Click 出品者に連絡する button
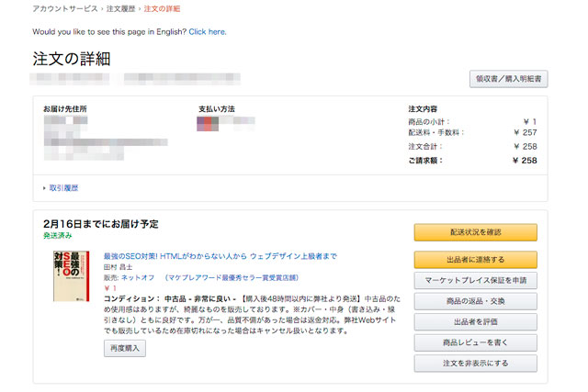 click(x=476, y=260)
